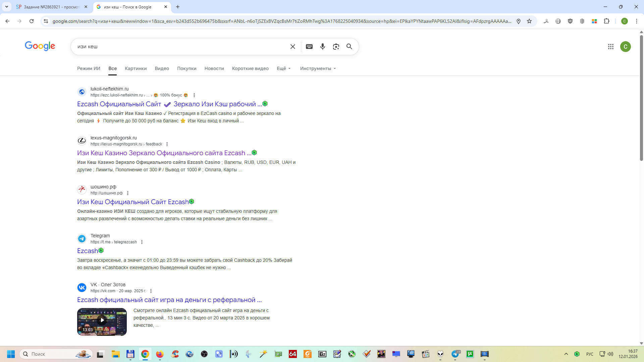Open Google Lens image search

[x=336, y=47]
